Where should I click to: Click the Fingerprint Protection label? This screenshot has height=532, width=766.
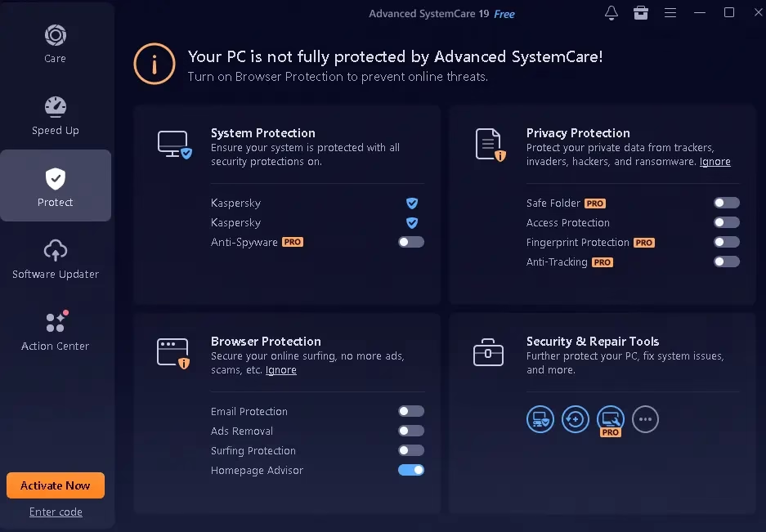point(577,243)
